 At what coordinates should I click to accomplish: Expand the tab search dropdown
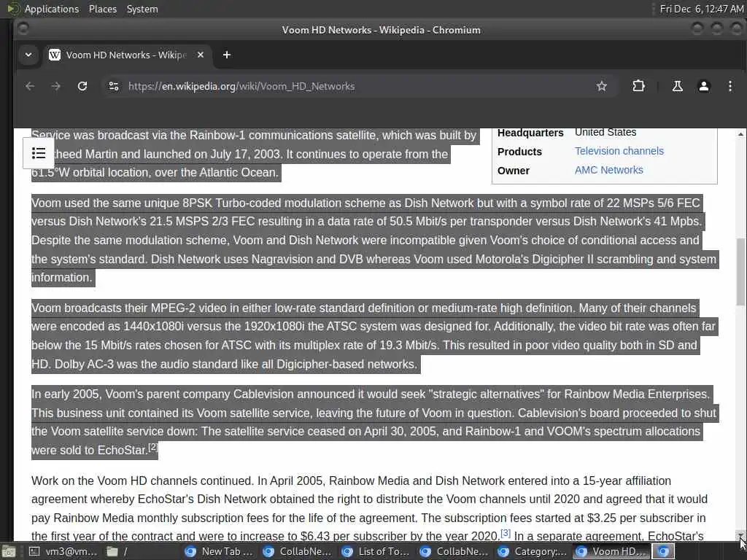click(x=28, y=55)
